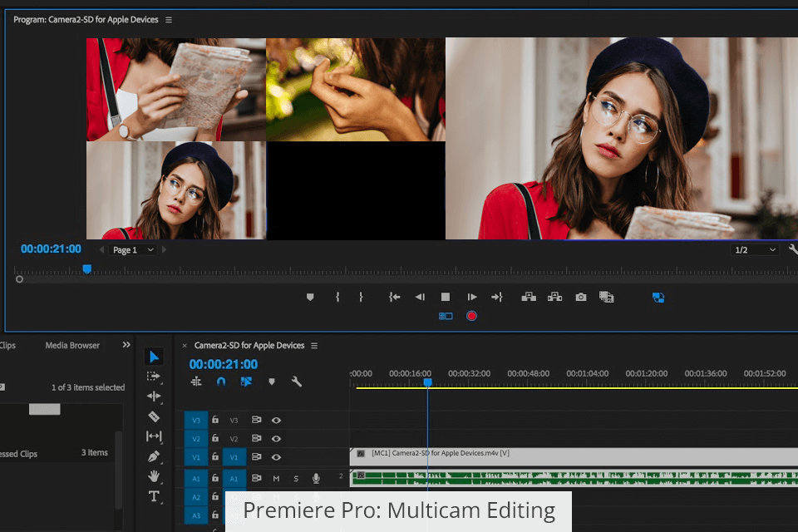The image size is (798, 532).
Task: Toggle Linked Selection in timeline
Action: pyautogui.click(x=246, y=382)
